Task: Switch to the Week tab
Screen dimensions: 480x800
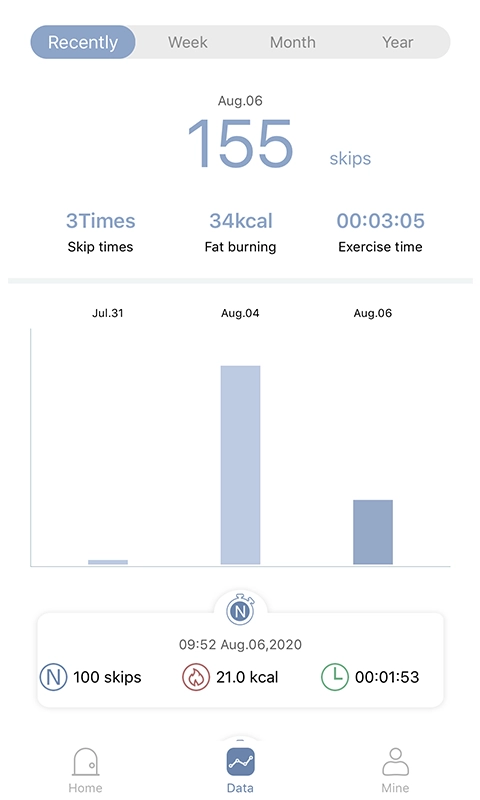Action: coord(188,42)
